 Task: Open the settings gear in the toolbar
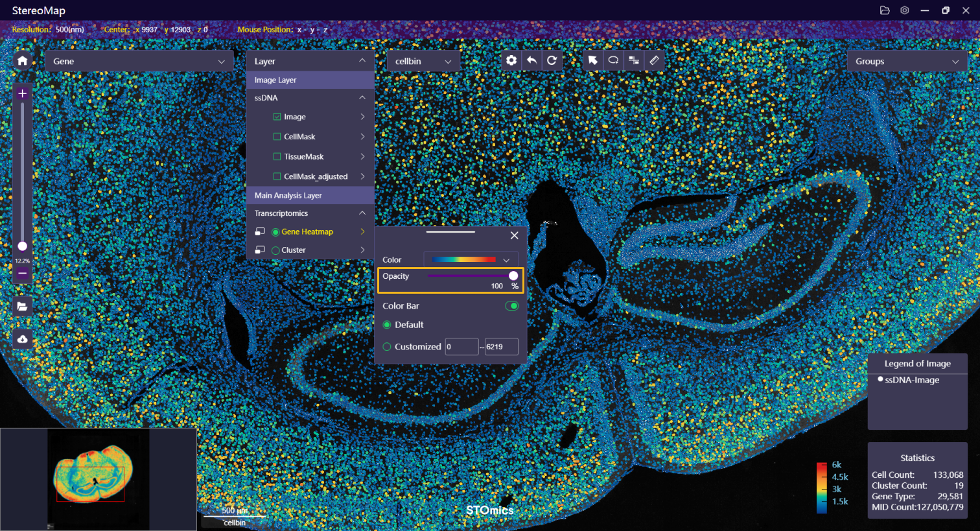pyautogui.click(x=511, y=60)
